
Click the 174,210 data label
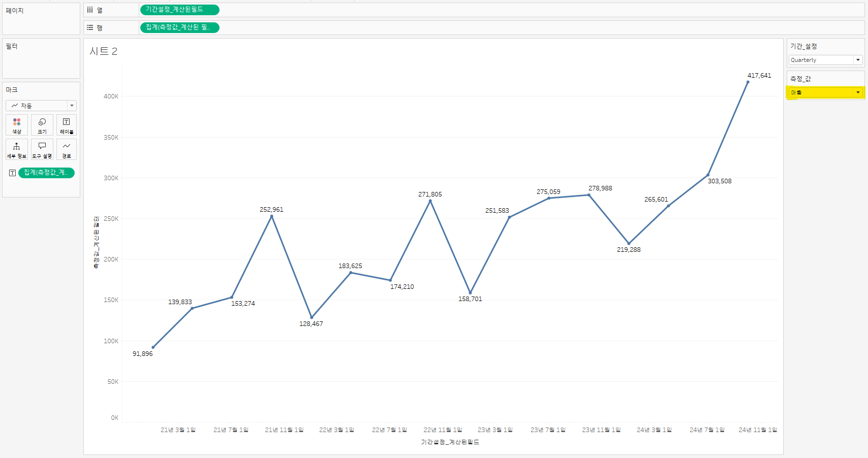coord(402,287)
